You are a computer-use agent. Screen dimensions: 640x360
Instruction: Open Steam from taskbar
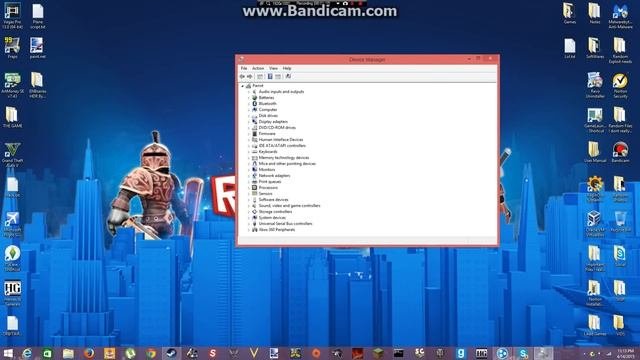(x=171, y=353)
